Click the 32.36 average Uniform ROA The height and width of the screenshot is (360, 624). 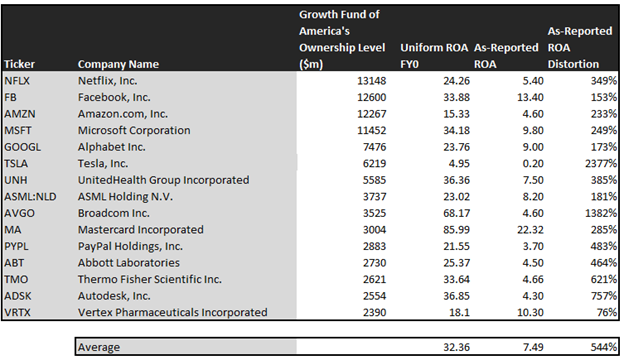(x=456, y=347)
